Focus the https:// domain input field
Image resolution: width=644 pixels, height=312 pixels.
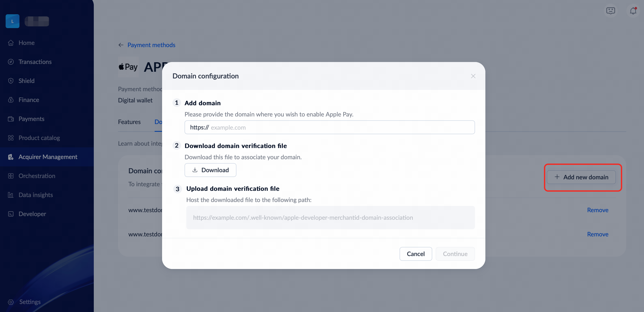[x=340, y=127]
